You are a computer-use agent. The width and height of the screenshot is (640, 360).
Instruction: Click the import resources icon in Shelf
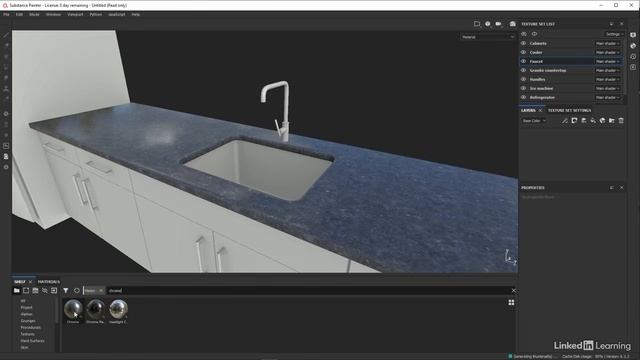(54, 290)
